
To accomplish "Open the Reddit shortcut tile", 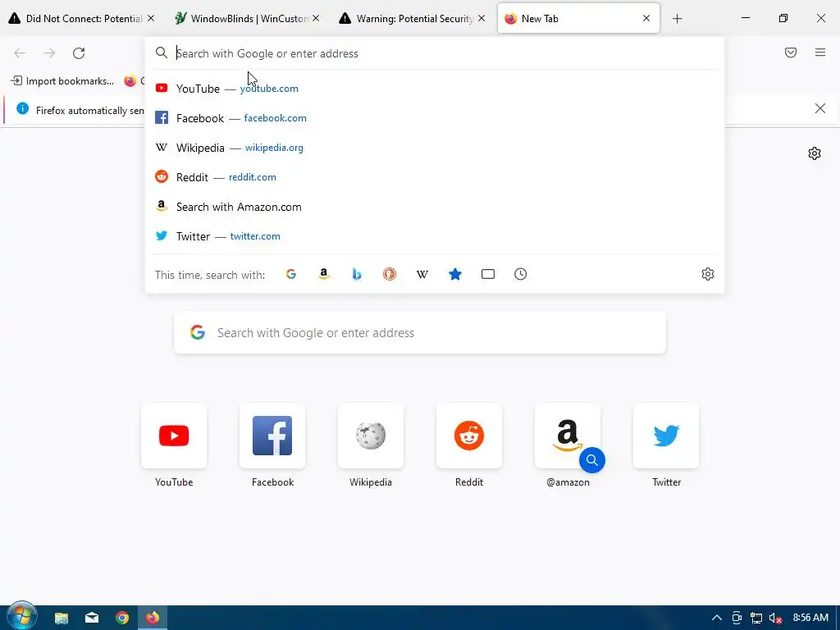I will click(x=469, y=436).
